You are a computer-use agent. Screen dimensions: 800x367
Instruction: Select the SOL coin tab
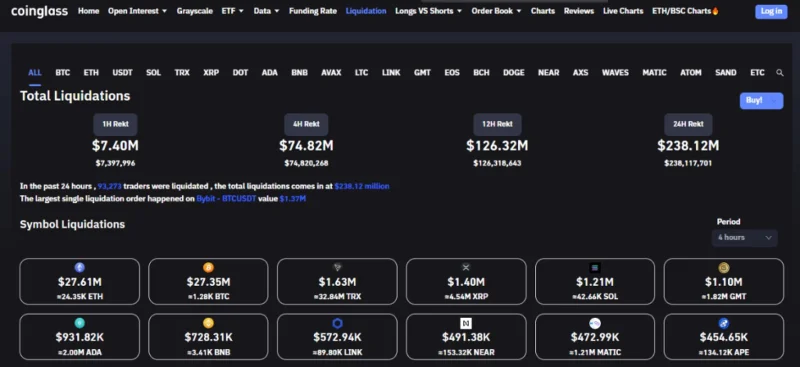(153, 72)
